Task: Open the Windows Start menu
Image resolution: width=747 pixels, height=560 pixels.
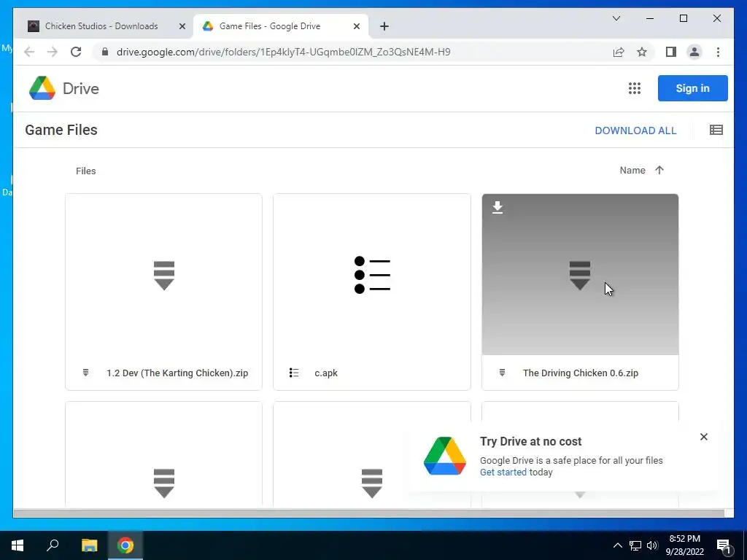Action: (x=18, y=545)
